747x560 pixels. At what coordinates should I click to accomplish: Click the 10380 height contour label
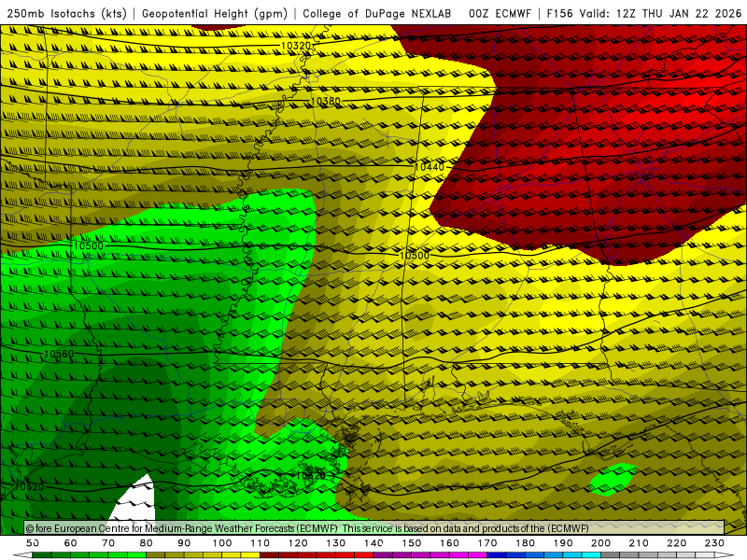tap(326, 101)
